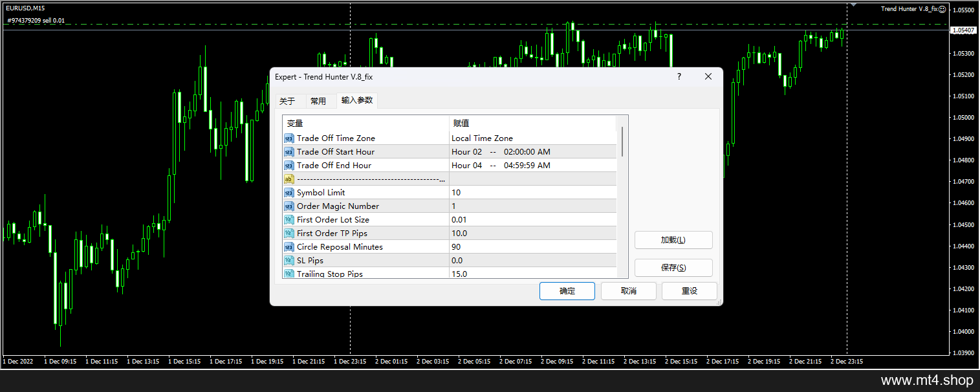Click the 2 Dec 23:15 time axis label

pyautogui.click(x=847, y=362)
